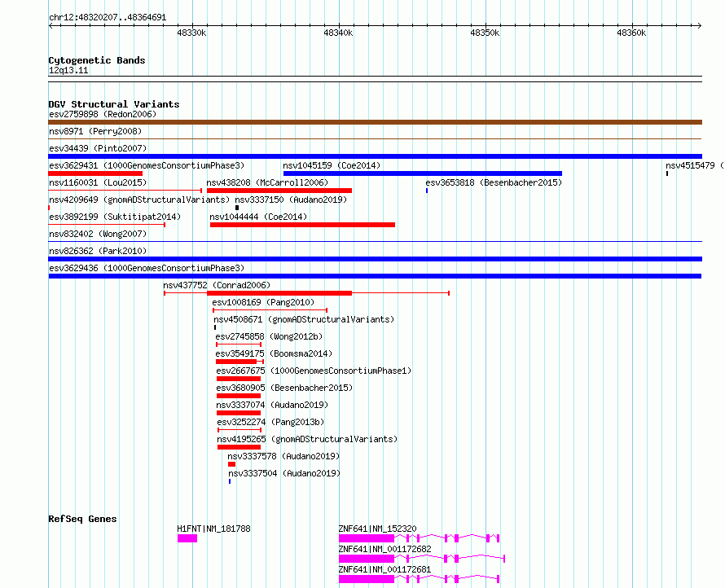The height and width of the screenshot is (588, 725).
Task: Open ZNF641|NM_152320 gene label
Action: click(x=377, y=529)
